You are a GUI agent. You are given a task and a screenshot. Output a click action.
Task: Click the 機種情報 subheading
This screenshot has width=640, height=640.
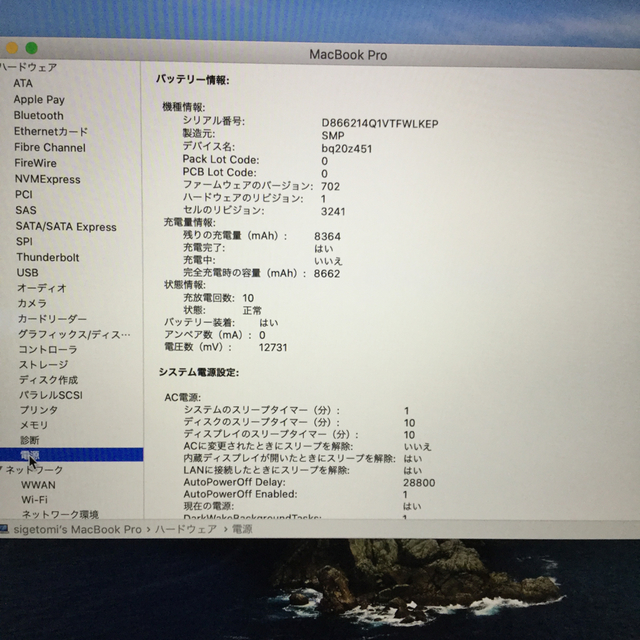[184, 107]
